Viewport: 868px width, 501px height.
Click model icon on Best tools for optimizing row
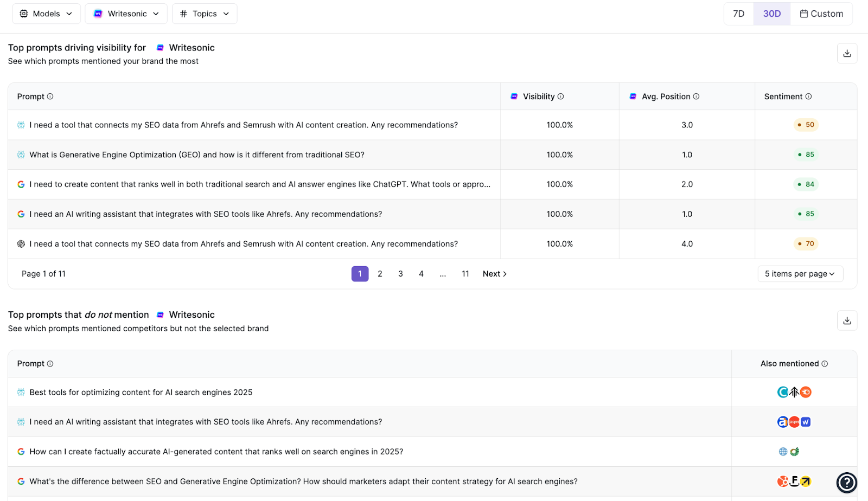click(x=21, y=392)
